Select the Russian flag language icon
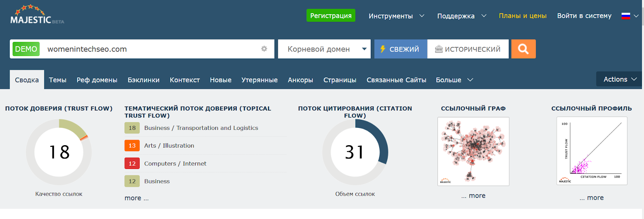The image size is (644, 219). pos(625,16)
